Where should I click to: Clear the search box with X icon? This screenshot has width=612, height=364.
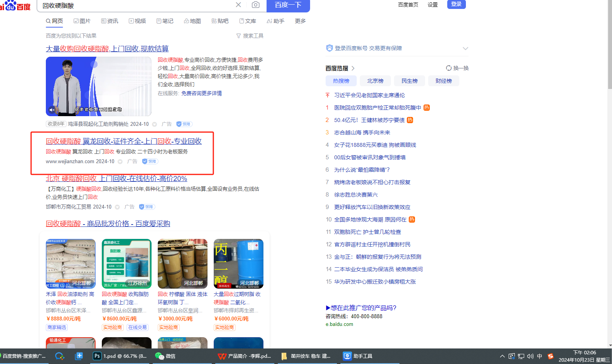pyautogui.click(x=238, y=5)
